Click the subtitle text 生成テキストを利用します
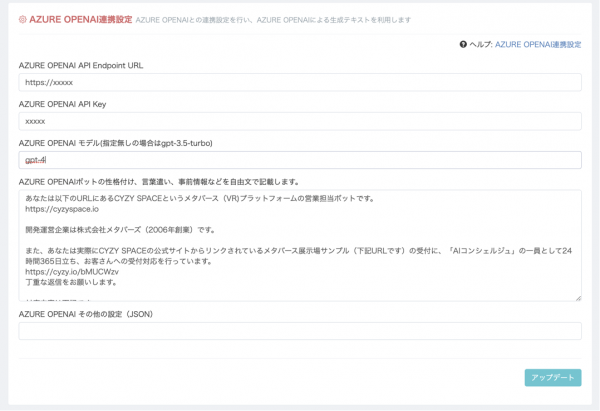 [x=370, y=20]
